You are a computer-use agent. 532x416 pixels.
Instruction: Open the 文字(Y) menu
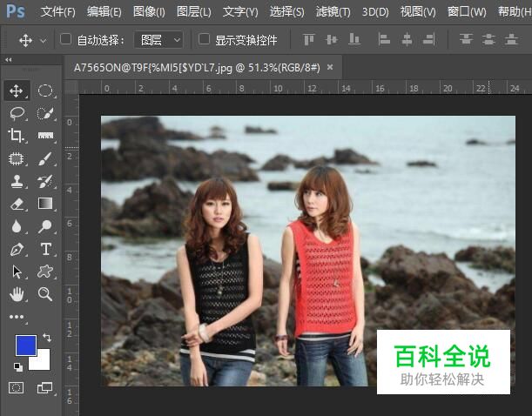pos(240,12)
